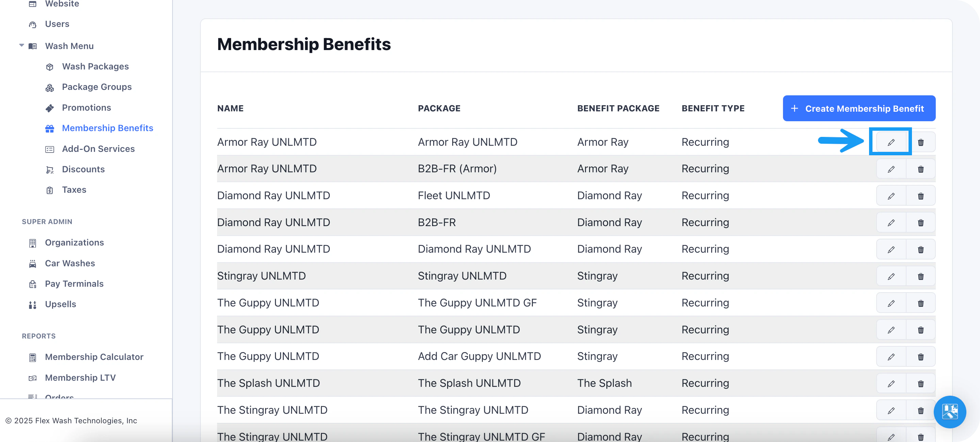Delete the Stingray UNLMTD benefit row
The image size is (980, 442).
[x=920, y=276]
